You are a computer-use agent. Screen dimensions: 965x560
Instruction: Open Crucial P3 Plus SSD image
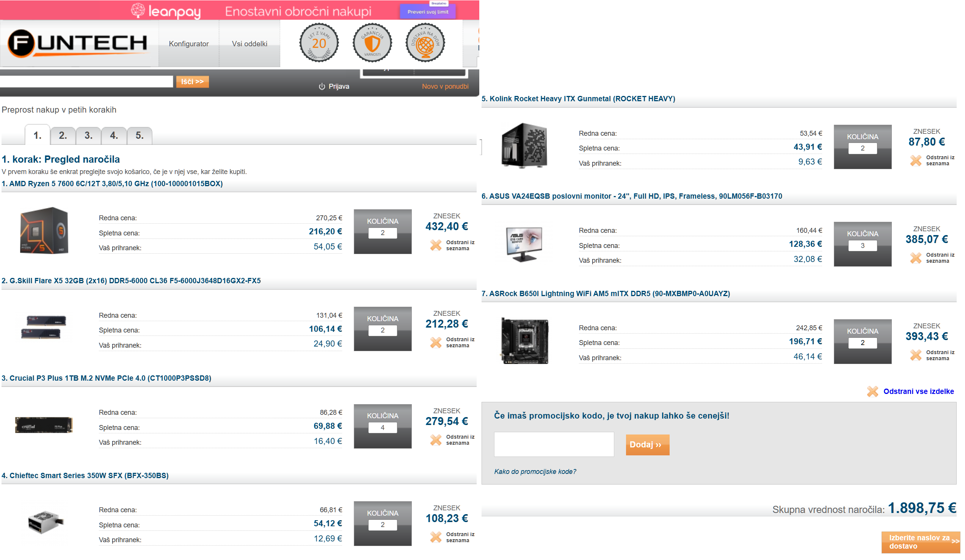click(44, 425)
